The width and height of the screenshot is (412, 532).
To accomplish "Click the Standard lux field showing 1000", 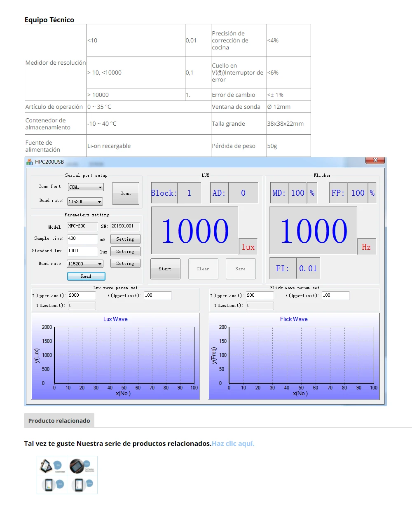I will pos(82,251).
